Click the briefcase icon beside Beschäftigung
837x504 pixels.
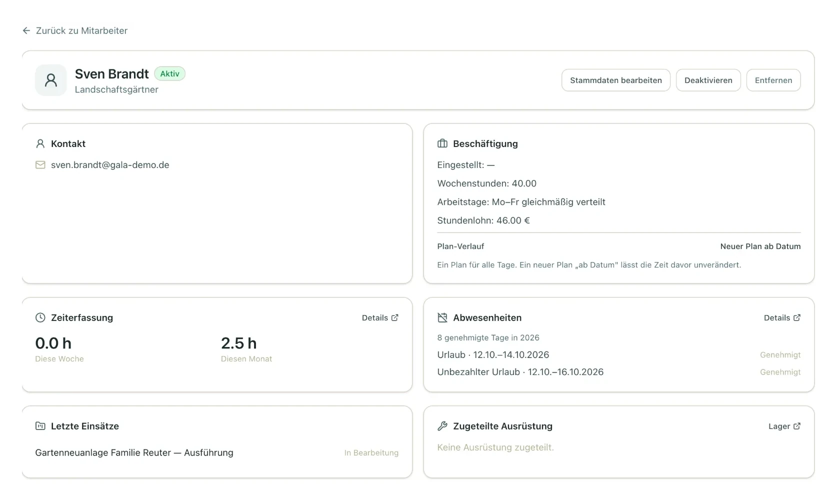coord(442,143)
